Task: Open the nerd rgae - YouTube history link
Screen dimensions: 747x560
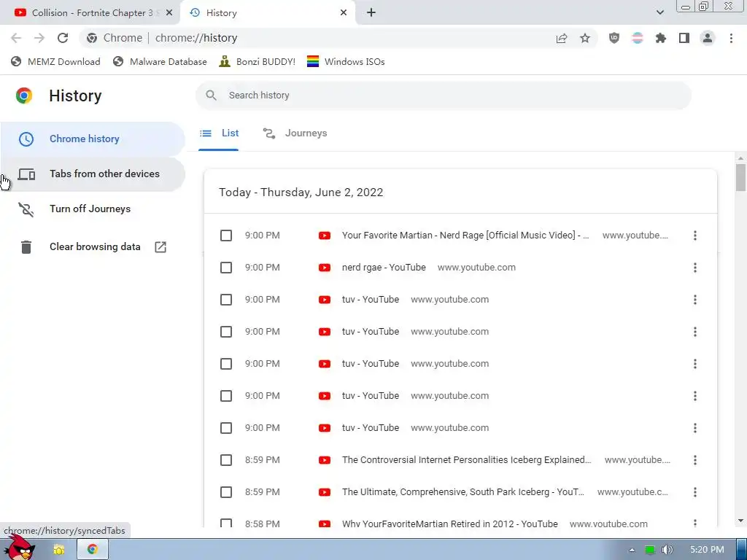Action: [384, 268]
